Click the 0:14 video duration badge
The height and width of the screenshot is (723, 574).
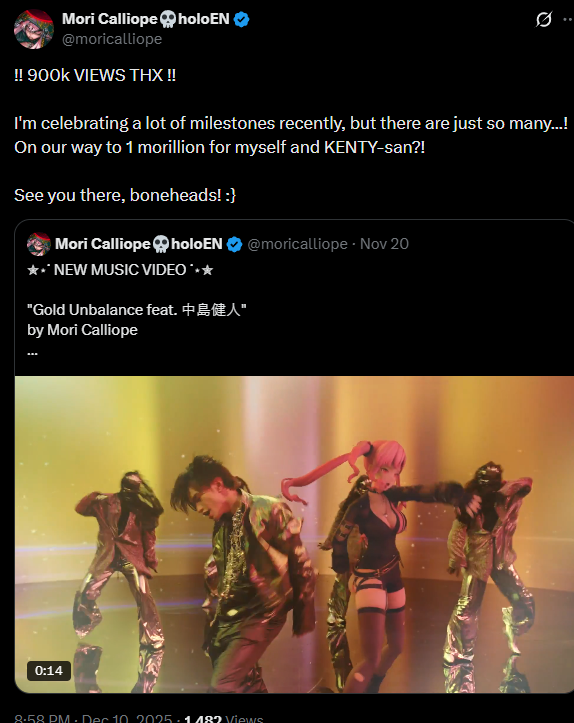(49, 671)
